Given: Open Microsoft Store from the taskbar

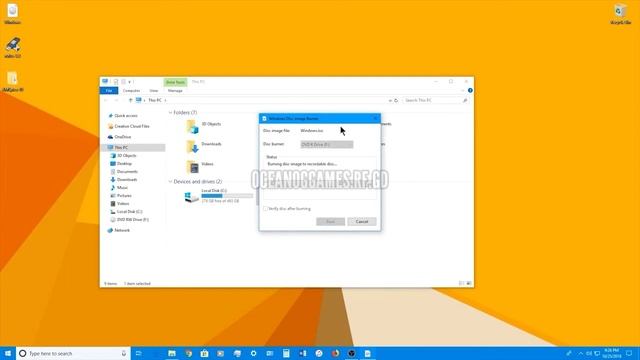Looking at the screenshot, I should [x=204, y=353].
